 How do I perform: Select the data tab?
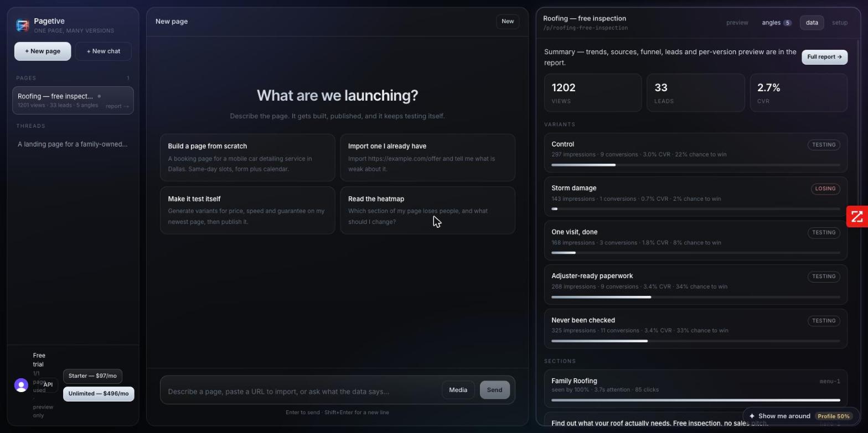(812, 23)
